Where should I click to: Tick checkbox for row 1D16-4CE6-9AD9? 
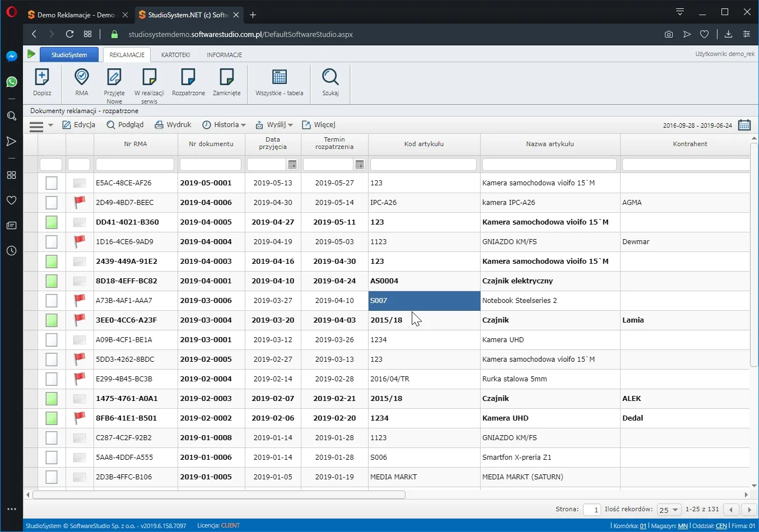[x=52, y=241]
